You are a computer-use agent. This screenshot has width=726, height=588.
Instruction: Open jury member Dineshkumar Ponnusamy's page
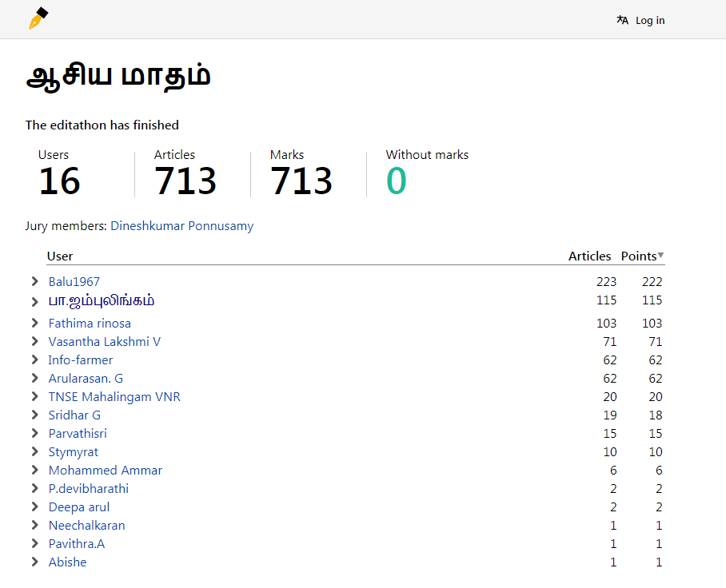coord(182,226)
